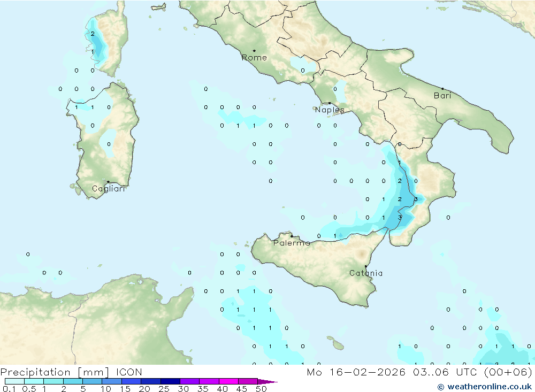Image resolution: width=535 pixels, height=392 pixels.
Task: Click the Bari city dot marker
Action: point(442,89)
